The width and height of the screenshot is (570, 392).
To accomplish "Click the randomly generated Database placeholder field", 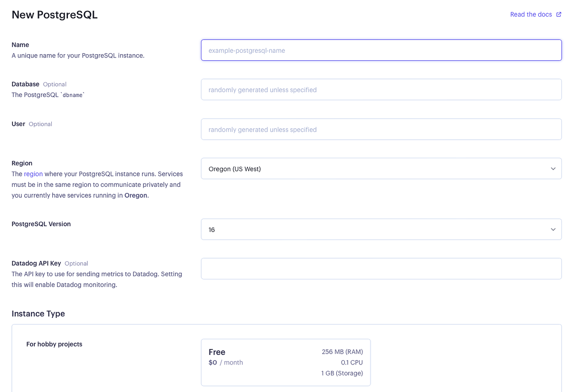I will 380,89.
